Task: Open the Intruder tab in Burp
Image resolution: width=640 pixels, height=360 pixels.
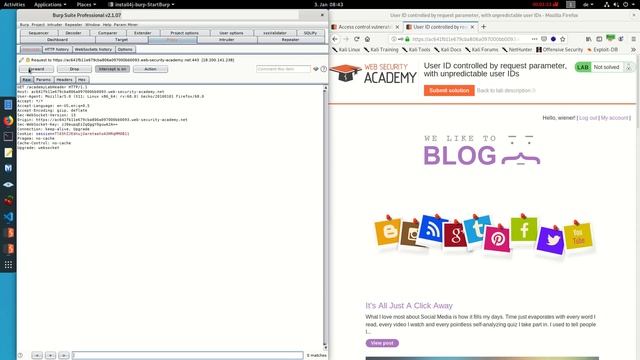Action: [227, 40]
